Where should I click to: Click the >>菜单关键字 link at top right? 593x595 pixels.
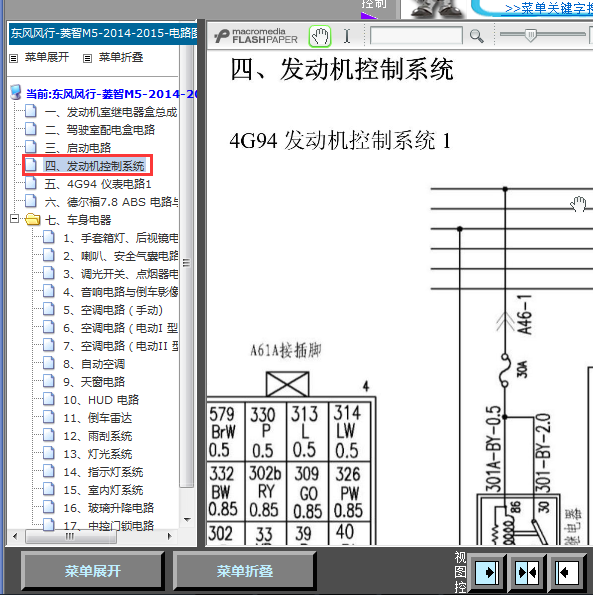pos(549,8)
